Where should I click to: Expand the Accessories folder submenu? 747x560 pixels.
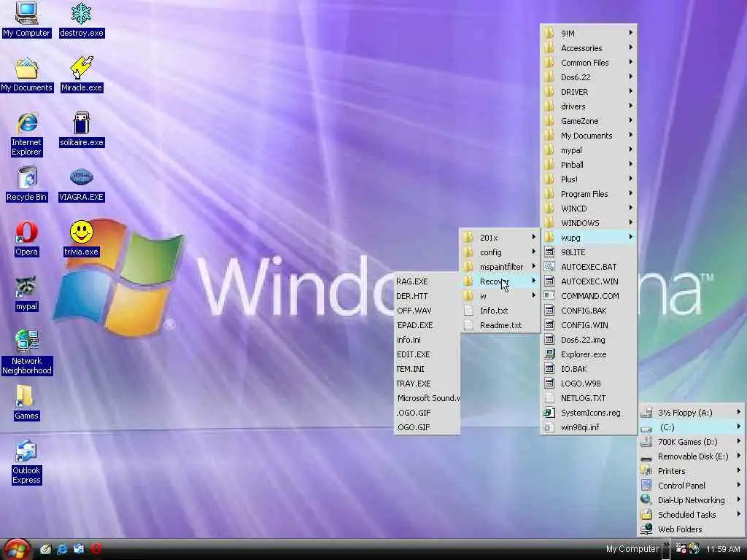coord(589,48)
